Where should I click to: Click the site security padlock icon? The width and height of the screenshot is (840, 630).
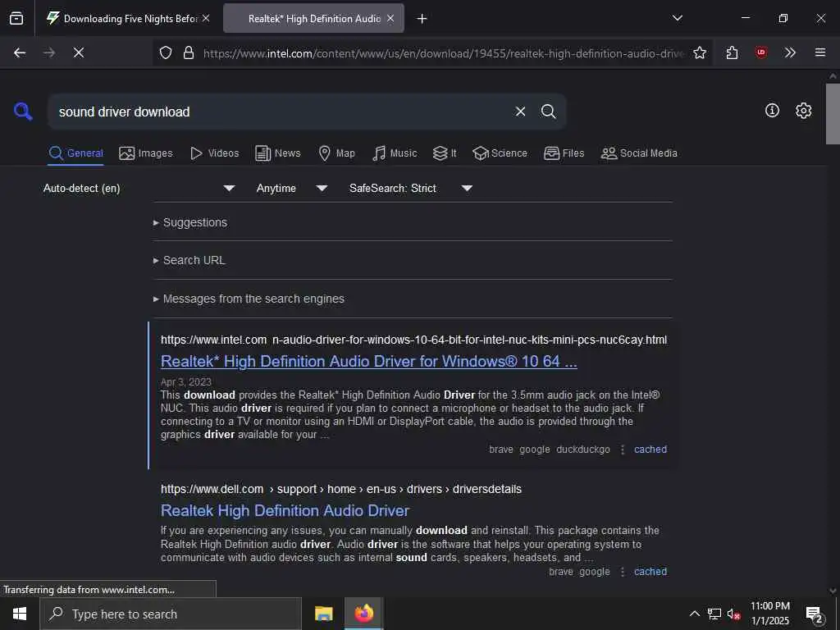pyautogui.click(x=188, y=52)
